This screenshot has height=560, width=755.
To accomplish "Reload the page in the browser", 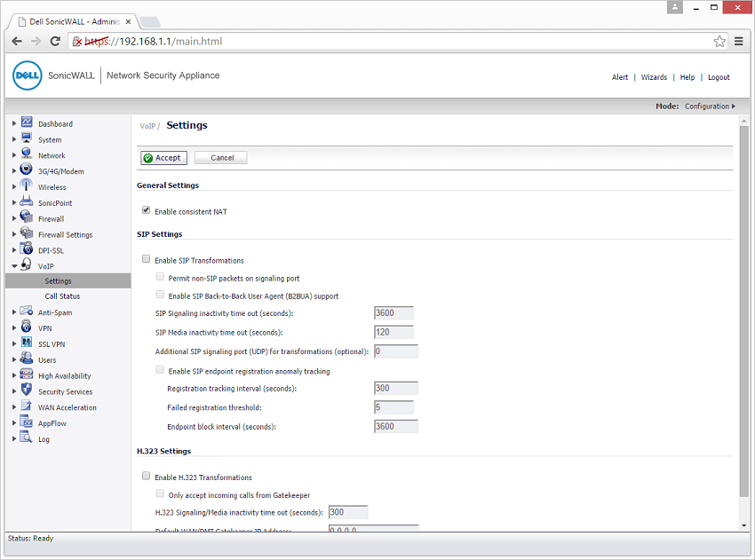I will click(55, 42).
